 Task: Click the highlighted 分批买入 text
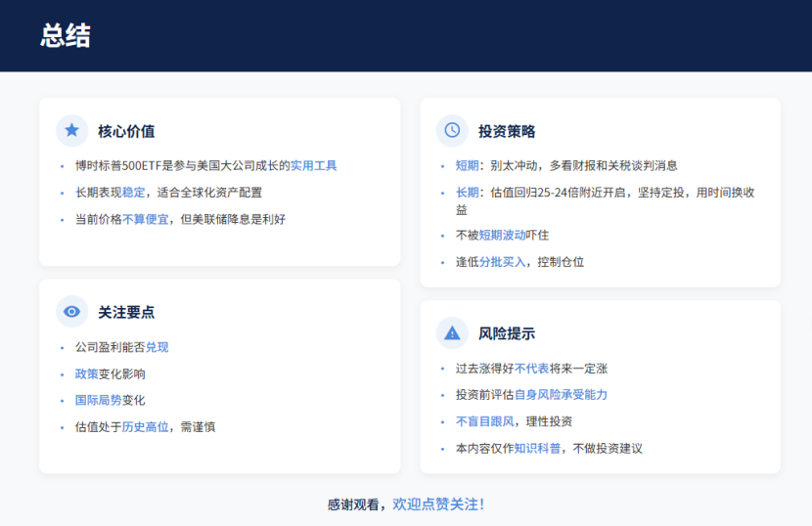tap(503, 262)
